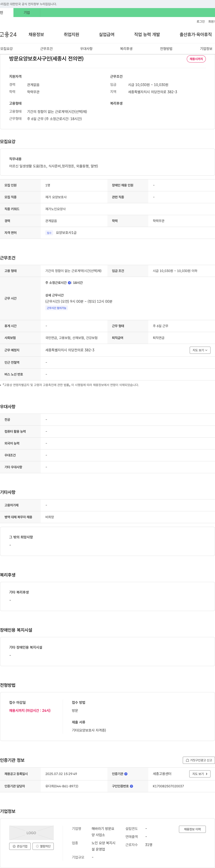Jump to the 복리후생 section tab
Viewport: 215px width, 868px height.
tap(126, 49)
